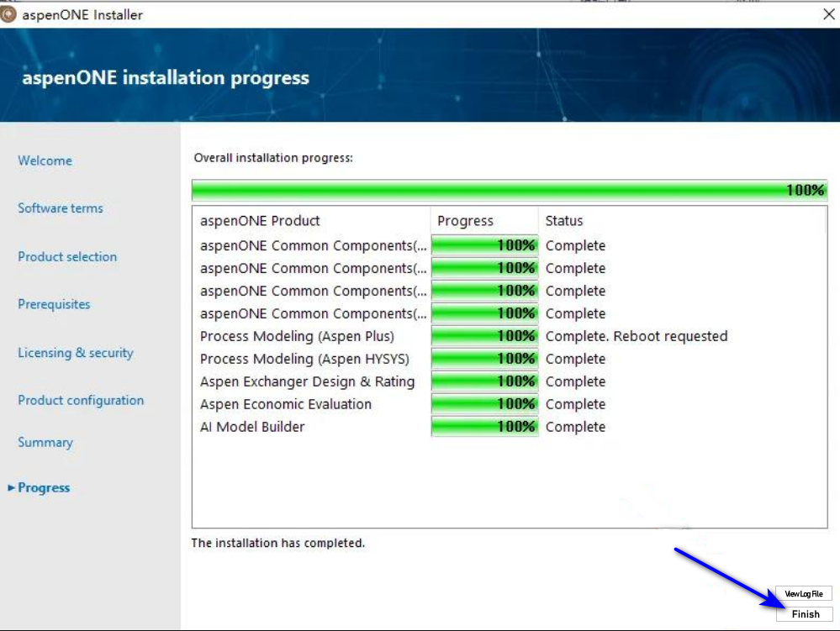Click Aspen Economic Evaluation progress bar
Viewport: 840px width, 631px height.
(485, 404)
